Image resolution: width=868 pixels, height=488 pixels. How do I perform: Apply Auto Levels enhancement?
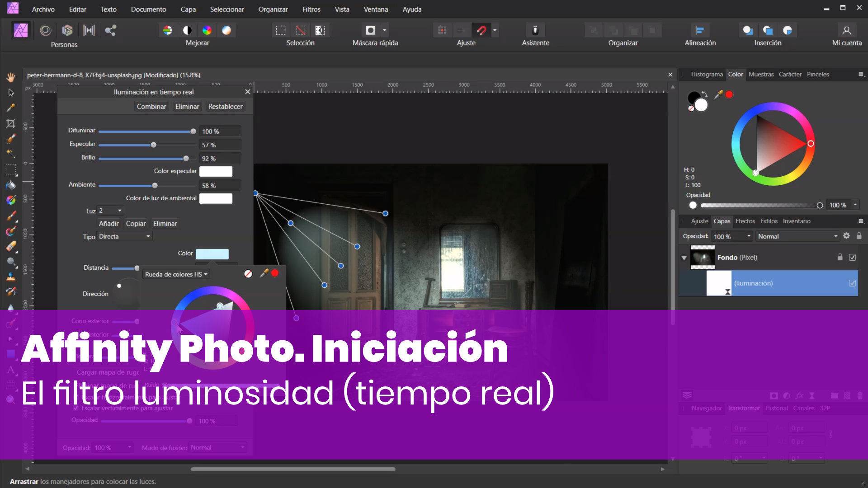(x=168, y=30)
